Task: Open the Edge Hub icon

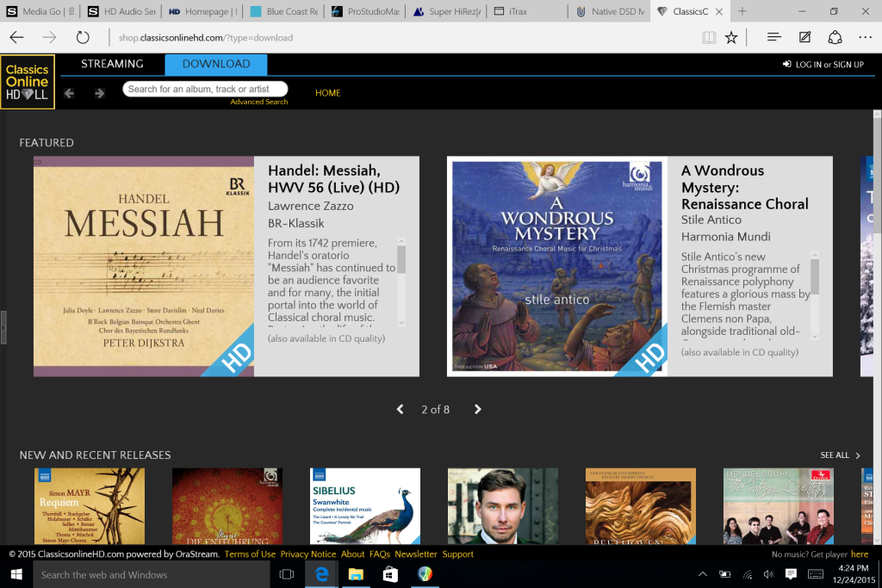Action: 774,37
